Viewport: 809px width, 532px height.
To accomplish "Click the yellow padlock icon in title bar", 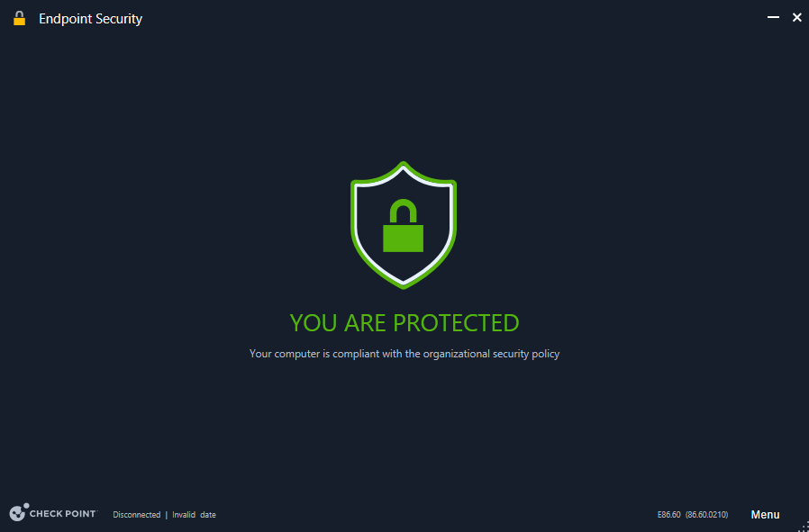I will pyautogui.click(x=19, y=19).
